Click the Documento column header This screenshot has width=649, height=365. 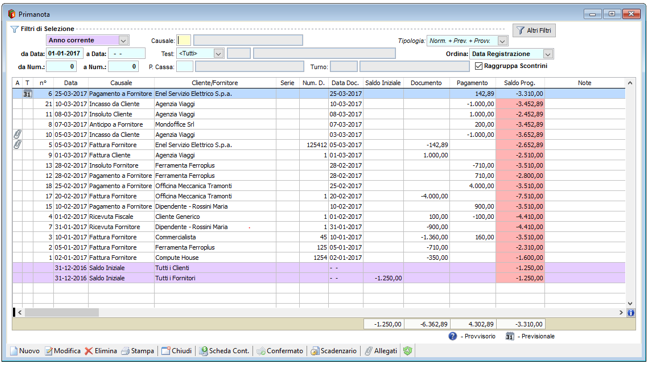tap(426, 83)
